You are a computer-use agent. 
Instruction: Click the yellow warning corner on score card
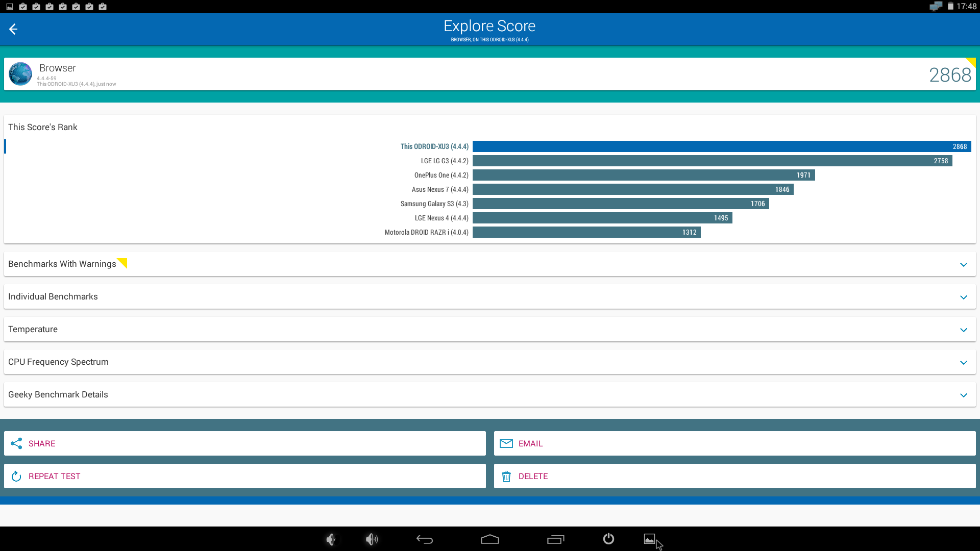pos(971,62)
